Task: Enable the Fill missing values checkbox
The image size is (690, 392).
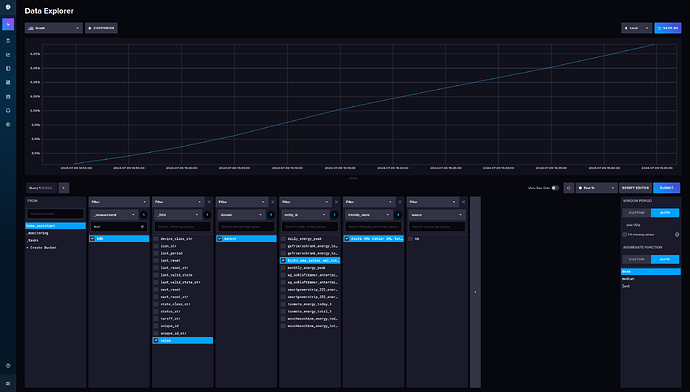Action: pos(625,234)
